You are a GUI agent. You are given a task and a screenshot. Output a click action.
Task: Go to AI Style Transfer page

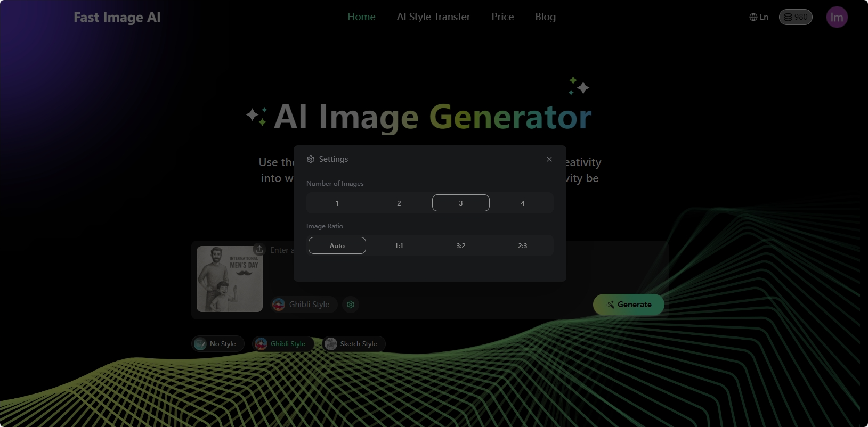click(x=433, y=17)
